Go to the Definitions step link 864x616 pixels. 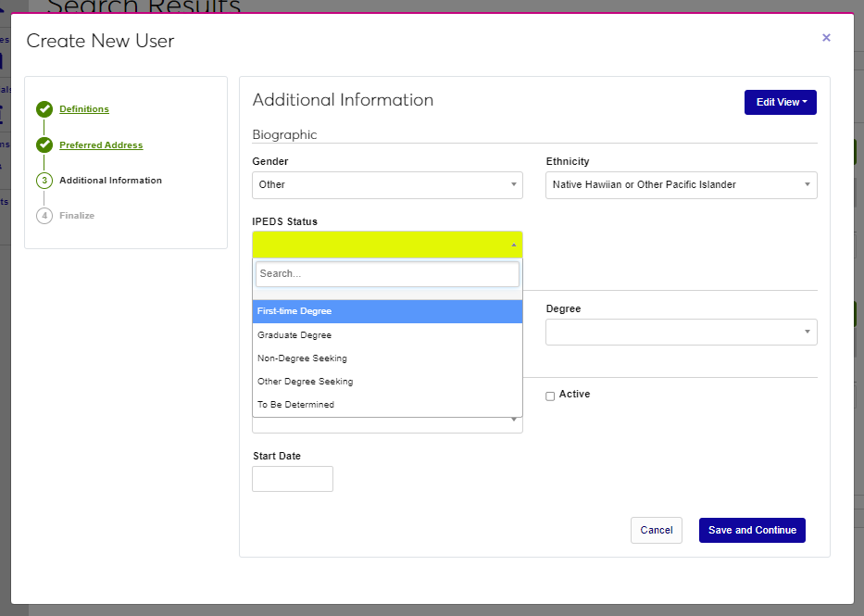84,109
